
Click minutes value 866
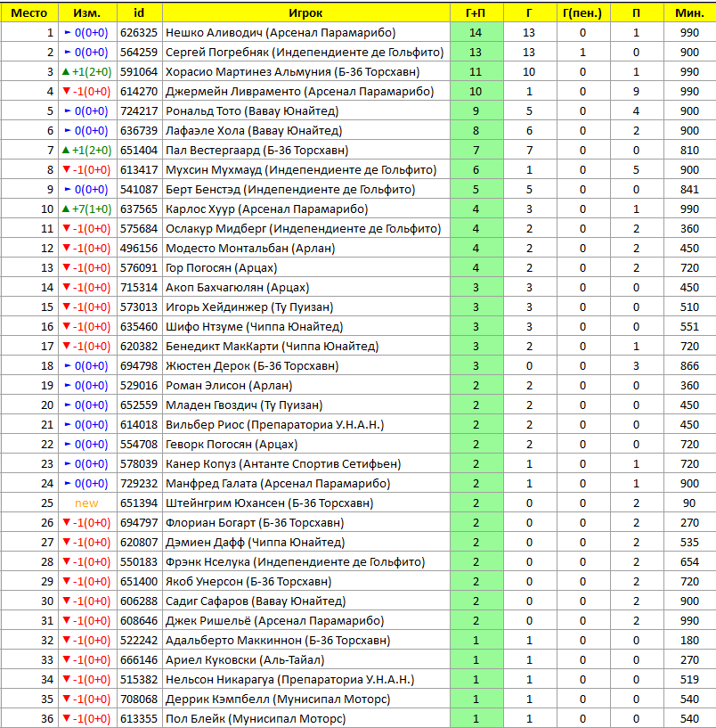tap(689, 366)
